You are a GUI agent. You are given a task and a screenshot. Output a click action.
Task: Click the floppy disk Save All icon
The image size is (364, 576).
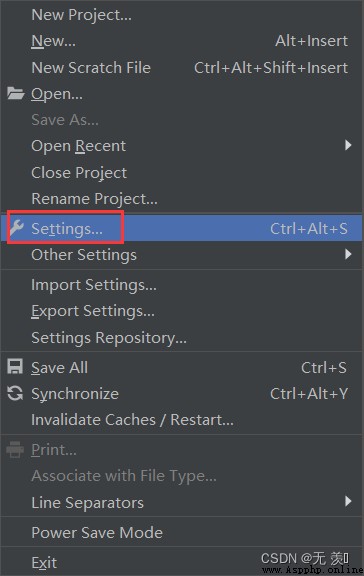(15, 367)
